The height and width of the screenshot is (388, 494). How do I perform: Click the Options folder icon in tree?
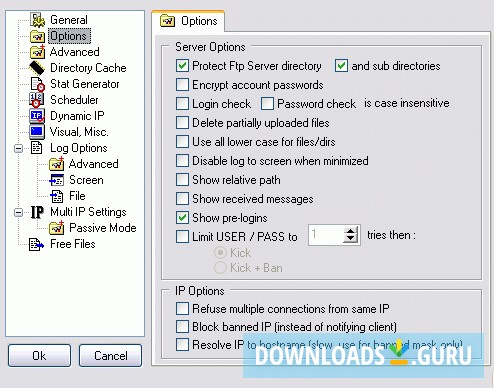37,36
